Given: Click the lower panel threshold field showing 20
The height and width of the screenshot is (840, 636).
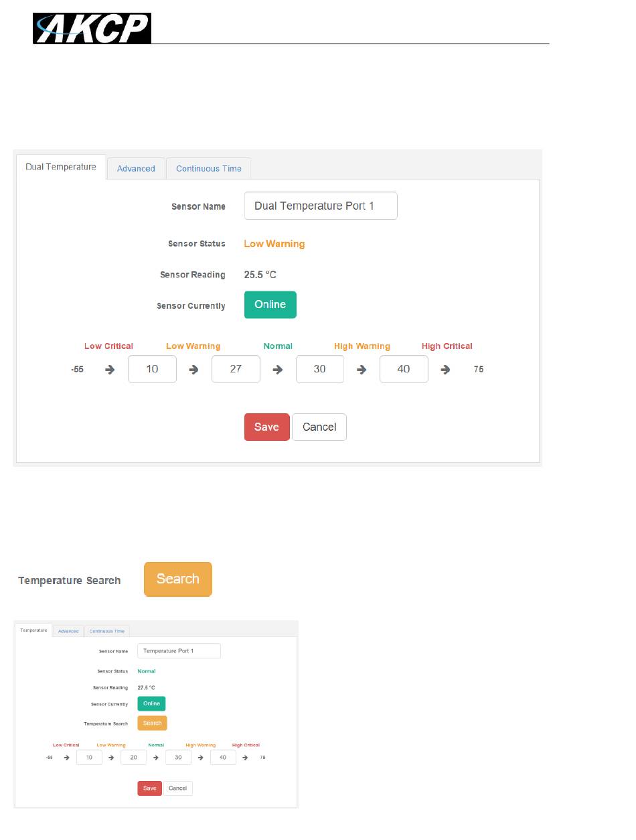Looking at the screenshot, I should point(133,758).
